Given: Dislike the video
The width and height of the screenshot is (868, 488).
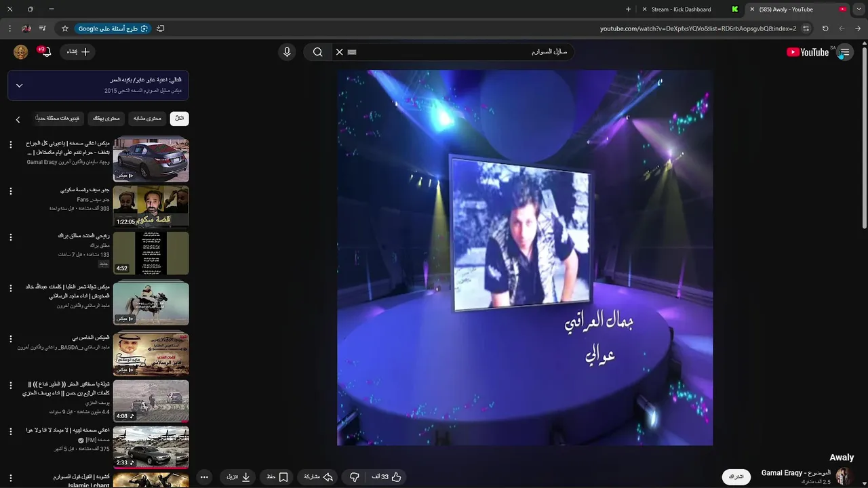Looking at the screenshot, I should [x=354, y=477].
